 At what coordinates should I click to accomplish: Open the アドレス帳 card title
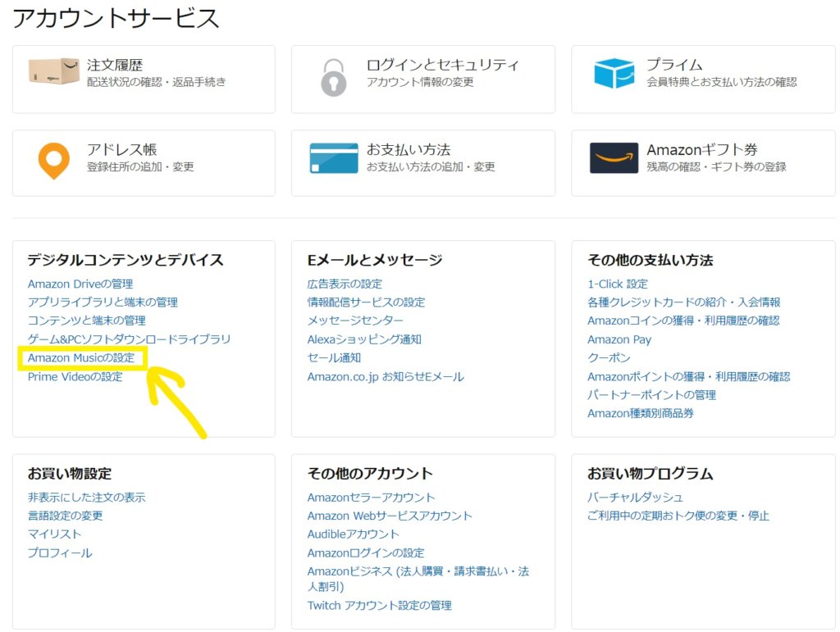[122, 150]
